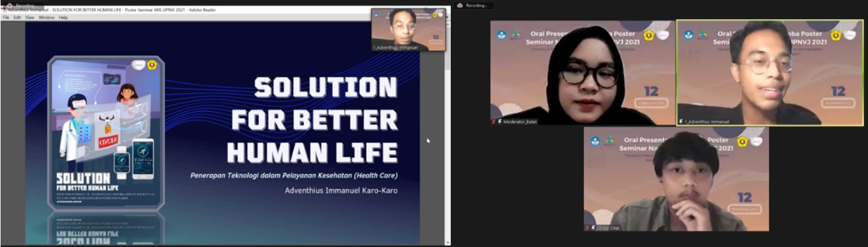The image size is (868, 247).
Task: Select the bottom participant's video tile
Action: [x=676, y=179]
